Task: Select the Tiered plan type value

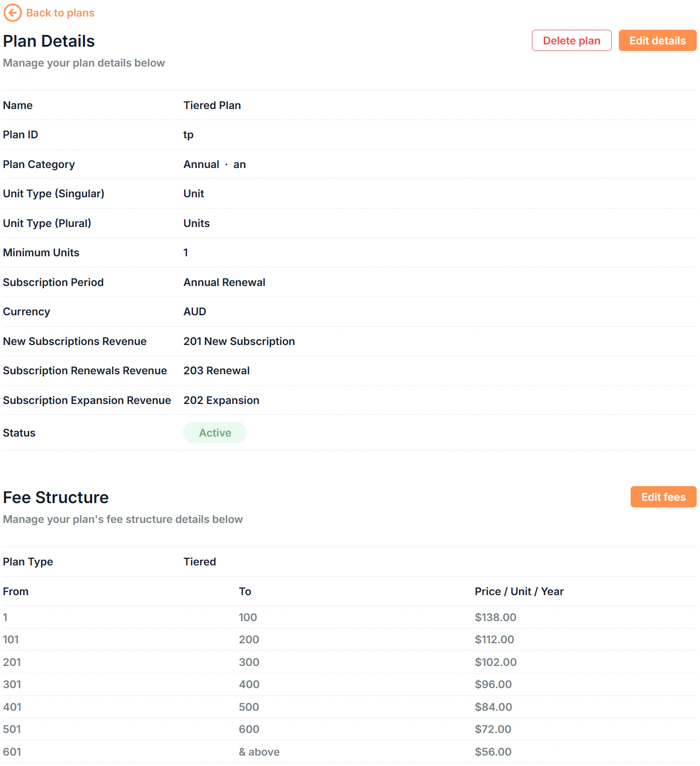Action: coord(200,562)
